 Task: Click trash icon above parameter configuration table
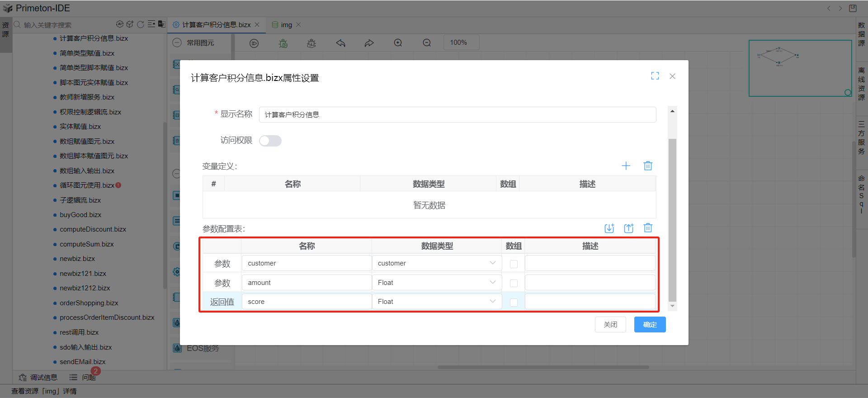coord(647,228)
